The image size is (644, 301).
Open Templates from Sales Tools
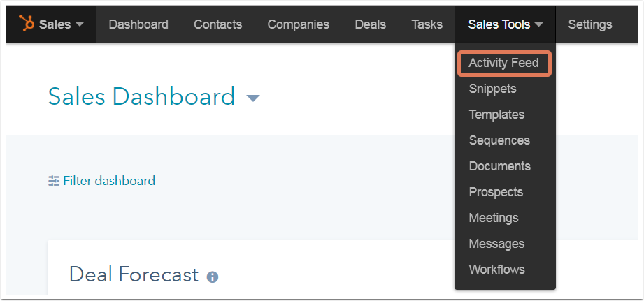coord(496,115)
